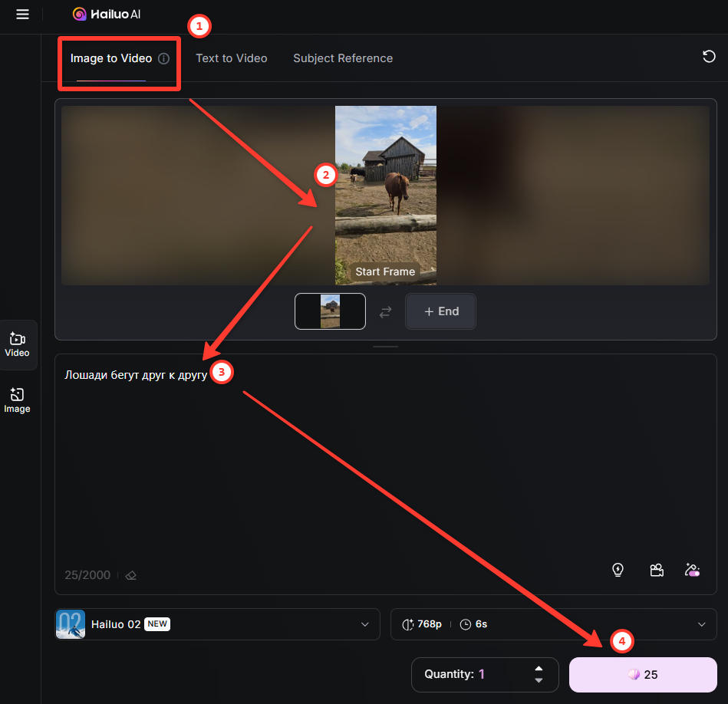Click the + End frame button

tap(440, 311)
